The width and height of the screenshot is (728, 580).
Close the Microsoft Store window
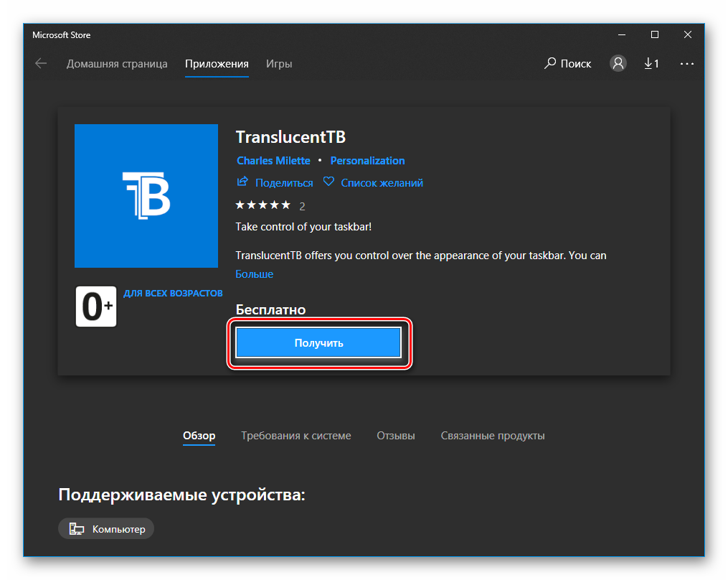click(x=688, y=35)
